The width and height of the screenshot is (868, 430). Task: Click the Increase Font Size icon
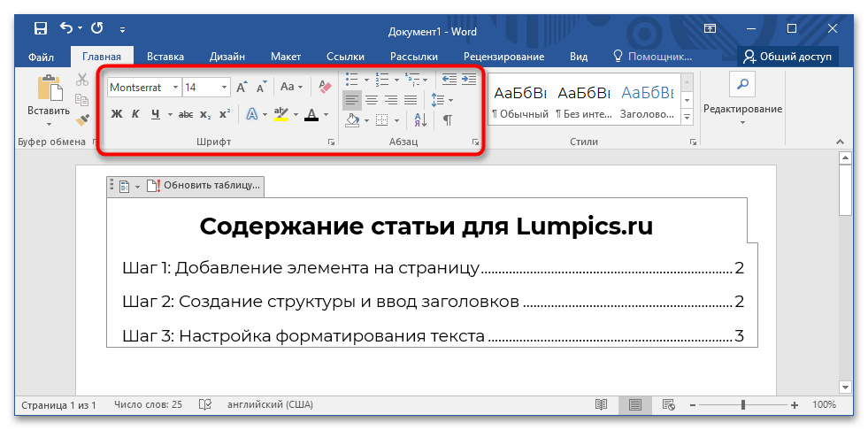(242, 87)
